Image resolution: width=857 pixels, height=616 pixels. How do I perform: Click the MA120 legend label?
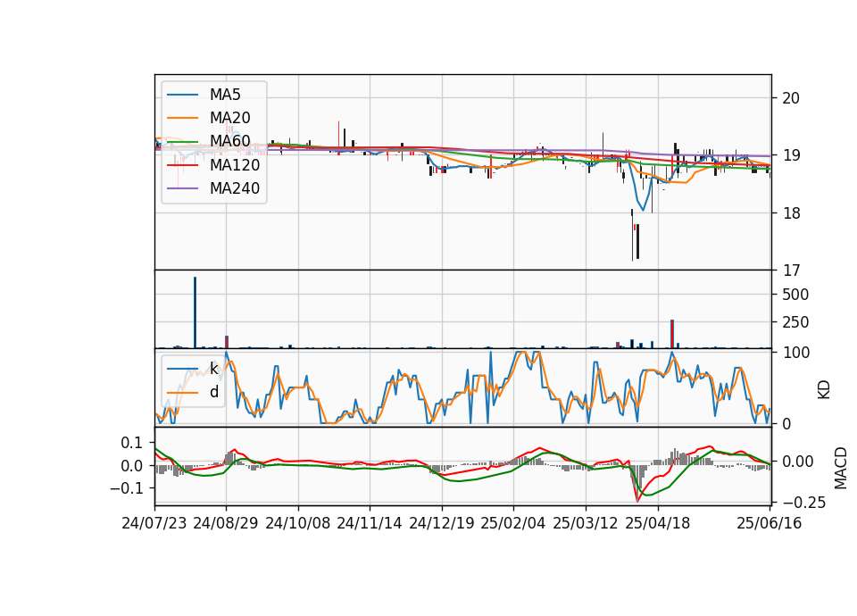point(235,165)
